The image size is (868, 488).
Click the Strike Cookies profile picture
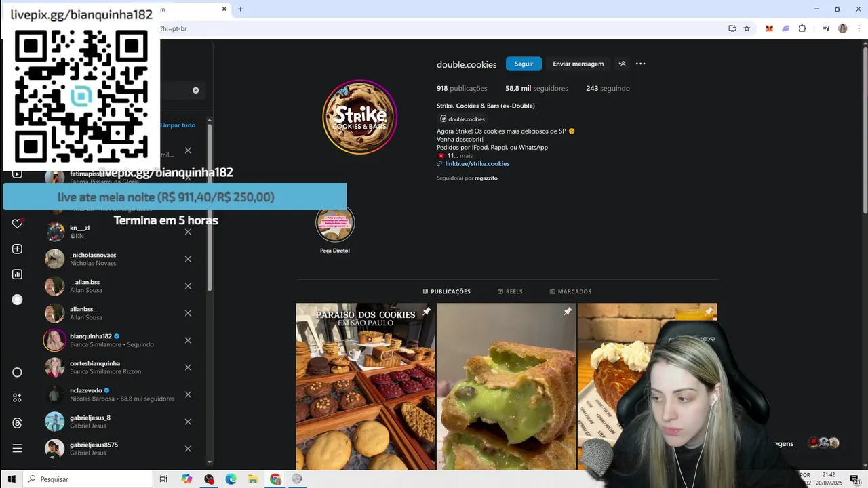tap(359, 117)
